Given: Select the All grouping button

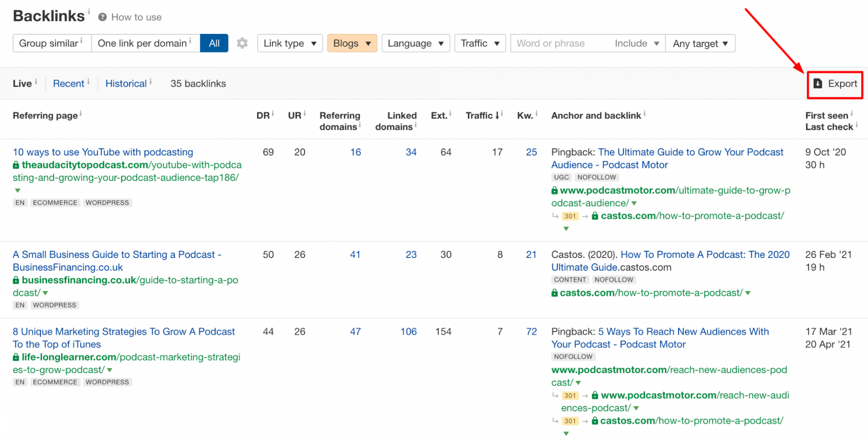Looking at the screenshot, I should pos(214,43).
